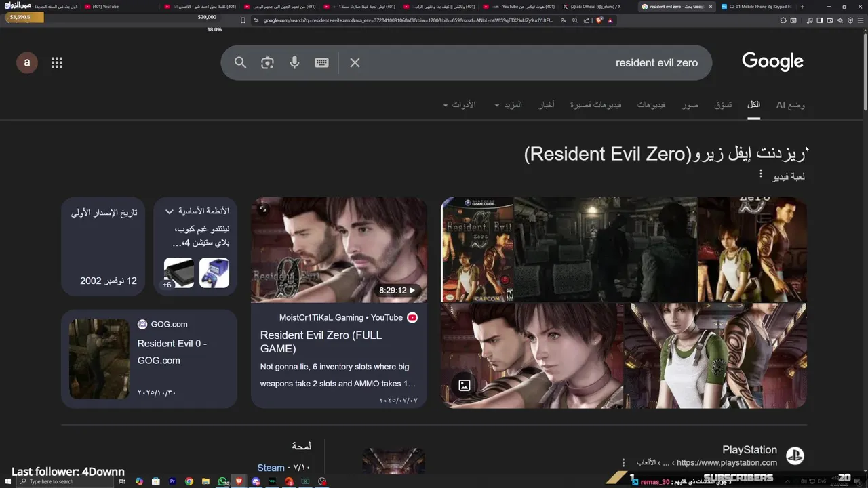The height and width of the screenshot is (488, 868).
Task: Click the Translate page icon
Action: 563,20
